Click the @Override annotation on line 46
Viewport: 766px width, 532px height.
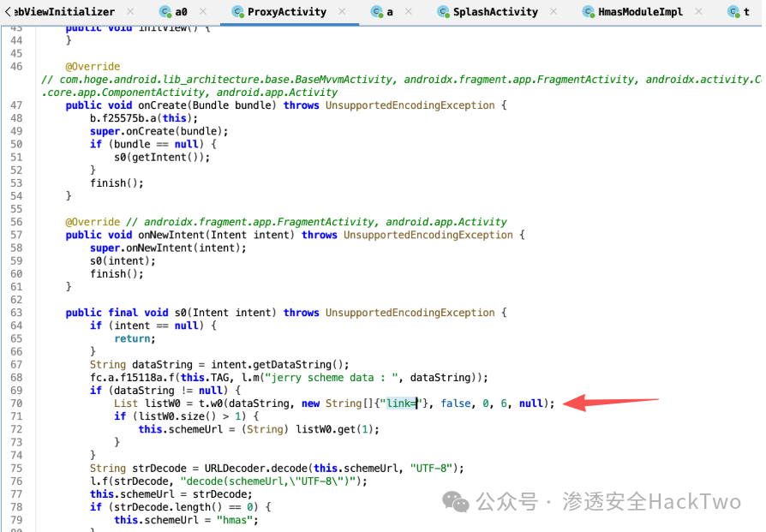pos(93,67)
